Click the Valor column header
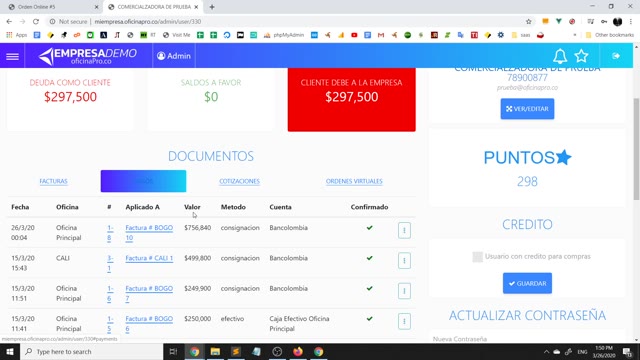 (x=192, y=207)
